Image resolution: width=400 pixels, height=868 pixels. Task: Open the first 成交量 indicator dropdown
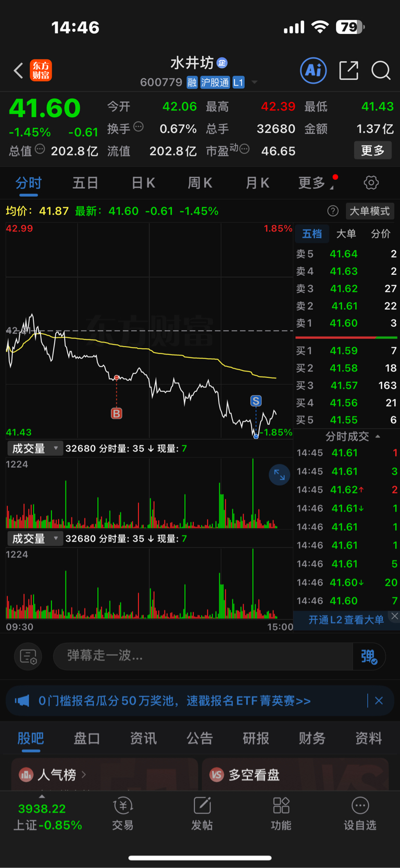[35, 448]
